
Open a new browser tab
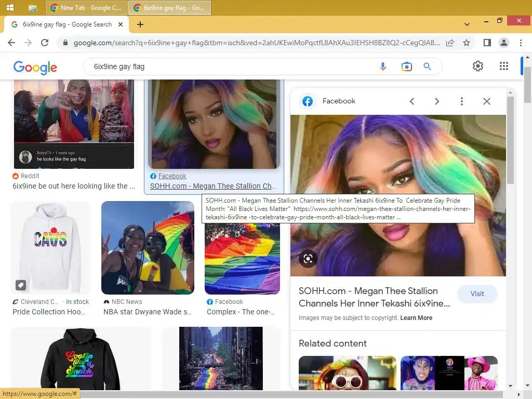140,24
